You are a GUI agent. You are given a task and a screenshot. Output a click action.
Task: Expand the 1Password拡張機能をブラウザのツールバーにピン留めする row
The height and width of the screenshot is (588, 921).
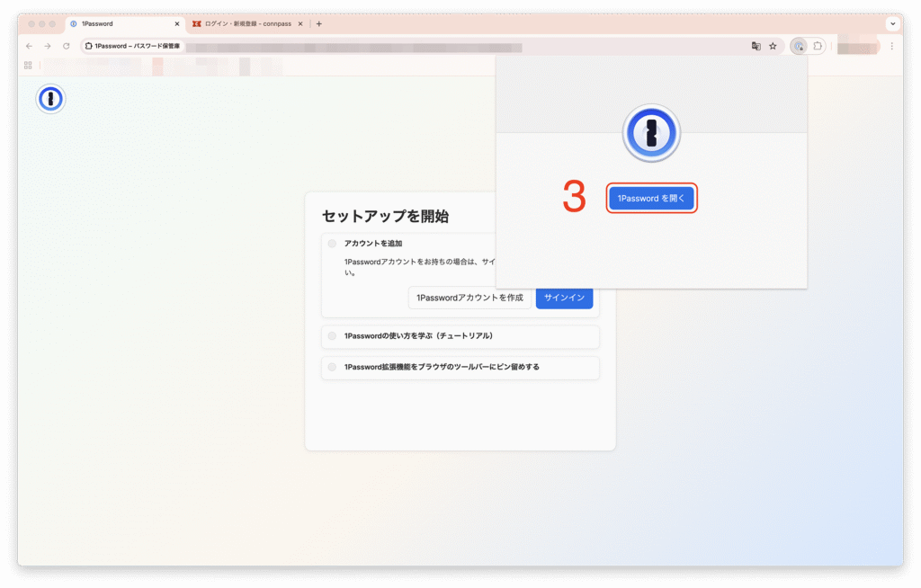point(460,368)
